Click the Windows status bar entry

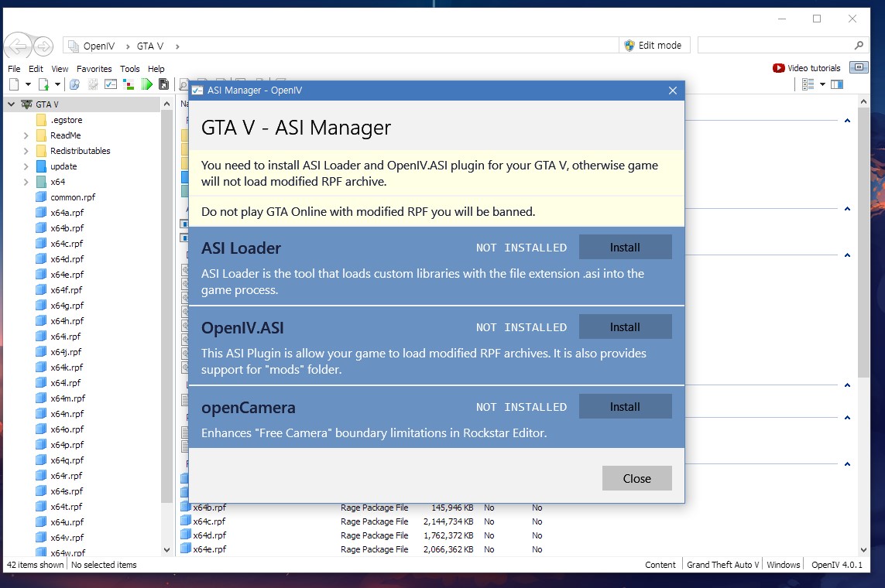[x=784, y=564]
